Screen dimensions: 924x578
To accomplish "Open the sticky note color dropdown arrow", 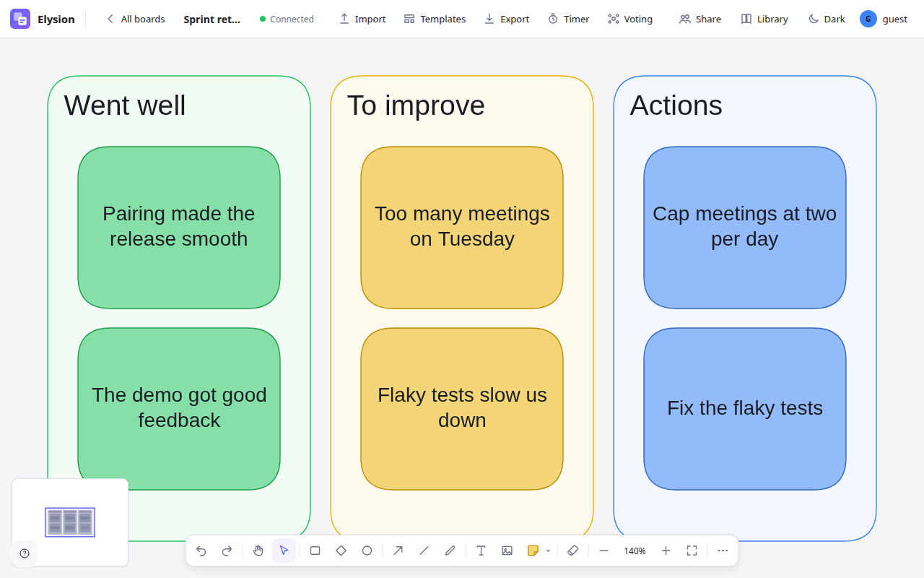I will click(548, 551).
